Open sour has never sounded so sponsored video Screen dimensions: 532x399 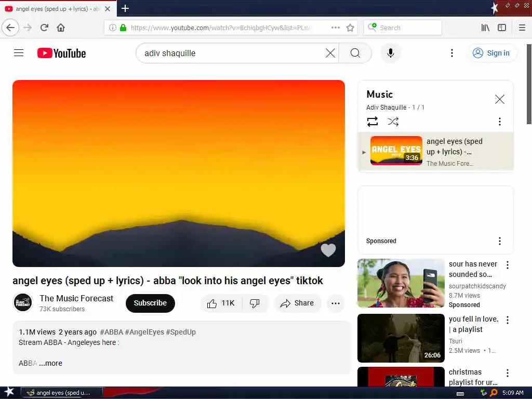[x=401, y=283]
